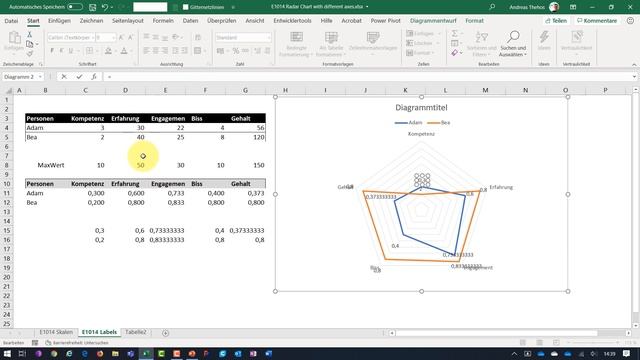Select the Gehalt header in black table
This screenshot has height=360, width=640.
pyautogui.click(x=245, y=118)
